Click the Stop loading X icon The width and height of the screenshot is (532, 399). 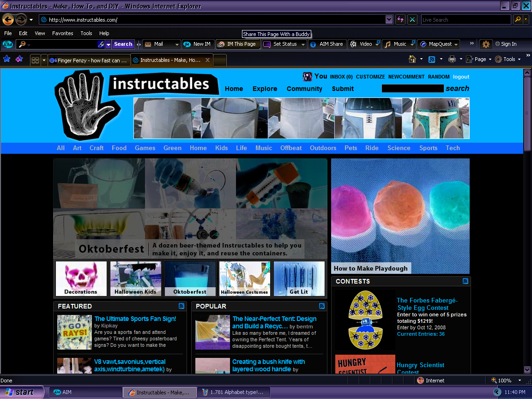(x=412, y=20)
